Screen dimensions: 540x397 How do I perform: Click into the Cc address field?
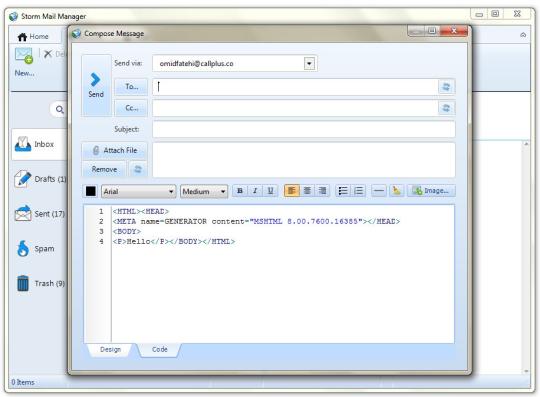pos(295,108)
